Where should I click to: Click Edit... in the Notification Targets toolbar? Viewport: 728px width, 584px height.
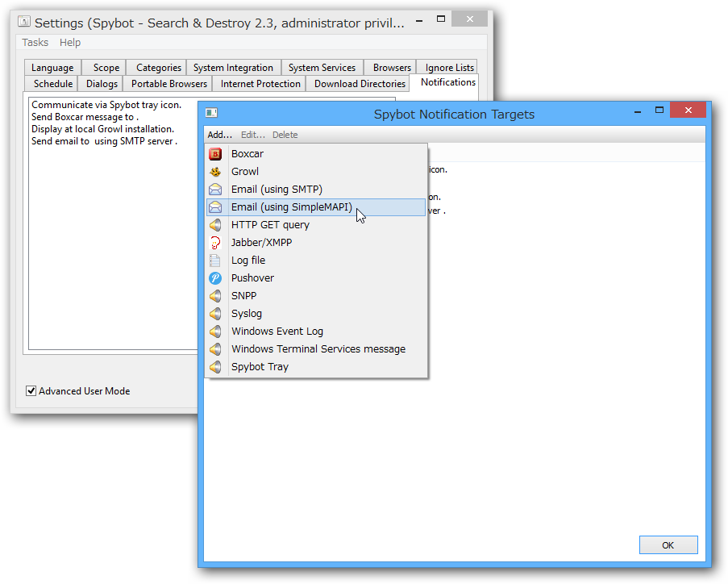253,135
